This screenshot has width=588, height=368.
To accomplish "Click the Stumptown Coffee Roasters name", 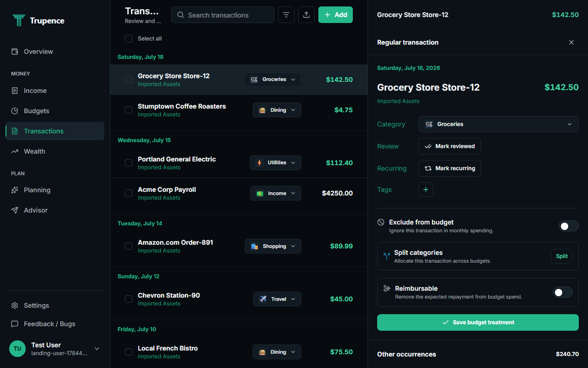I will pos(182,106).
